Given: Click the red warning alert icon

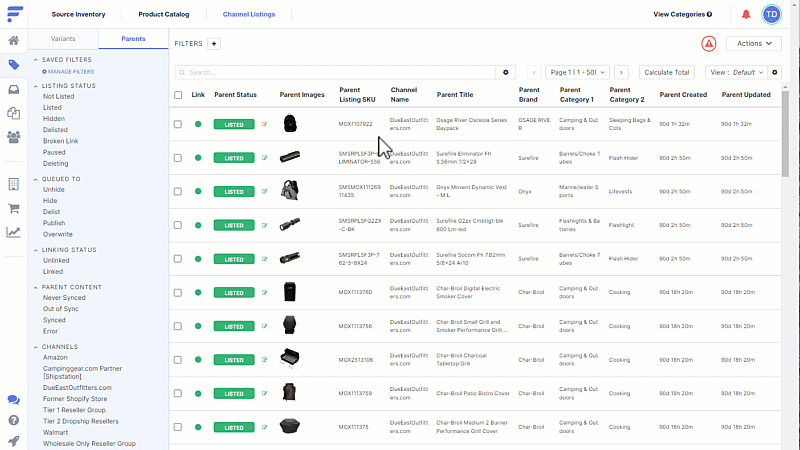Looking at the screenshot, I should [x=709, y=44].
